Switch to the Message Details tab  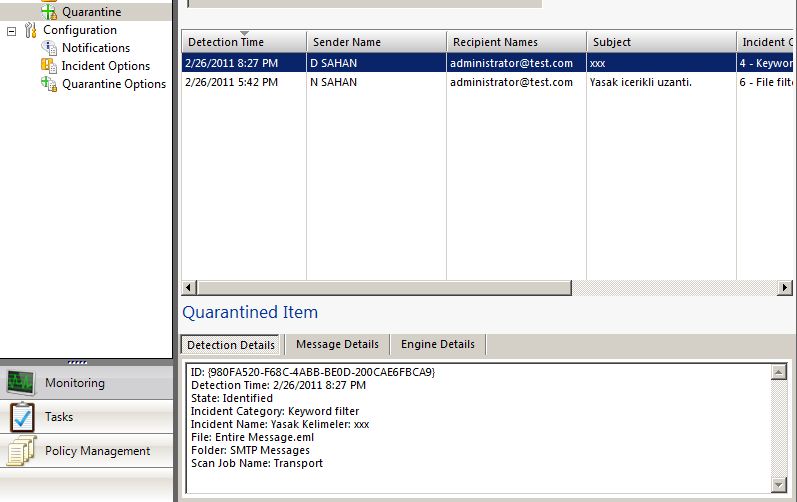coord(337,344)
